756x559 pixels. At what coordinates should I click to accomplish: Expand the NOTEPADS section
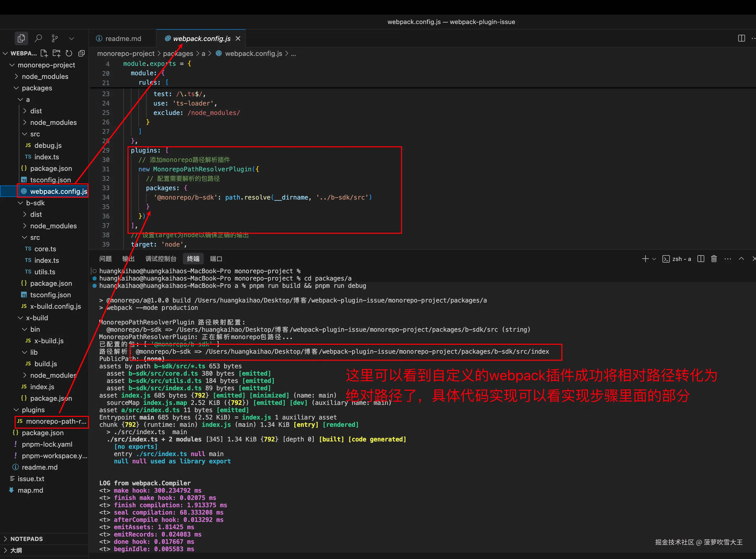[x=26, y=539]
